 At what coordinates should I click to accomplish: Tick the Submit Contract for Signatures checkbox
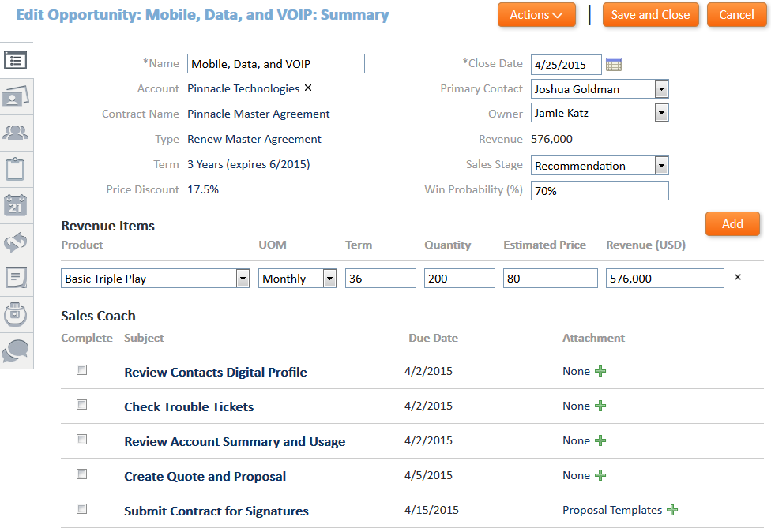[x=81, y=509]
